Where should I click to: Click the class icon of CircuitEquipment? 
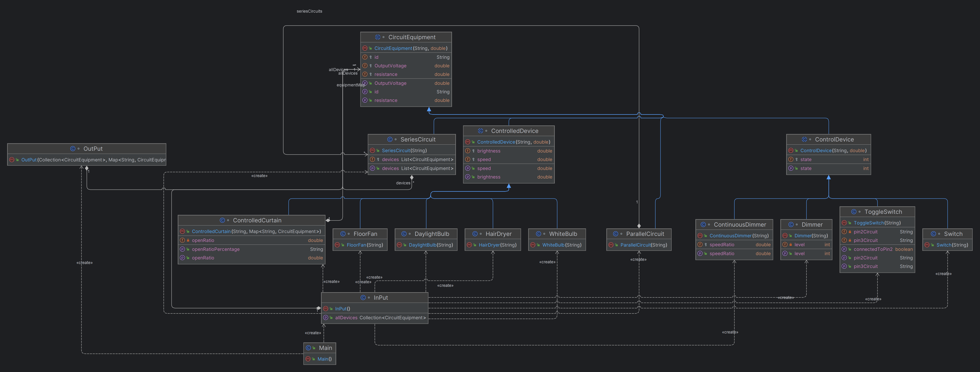(x=377, y=37)
